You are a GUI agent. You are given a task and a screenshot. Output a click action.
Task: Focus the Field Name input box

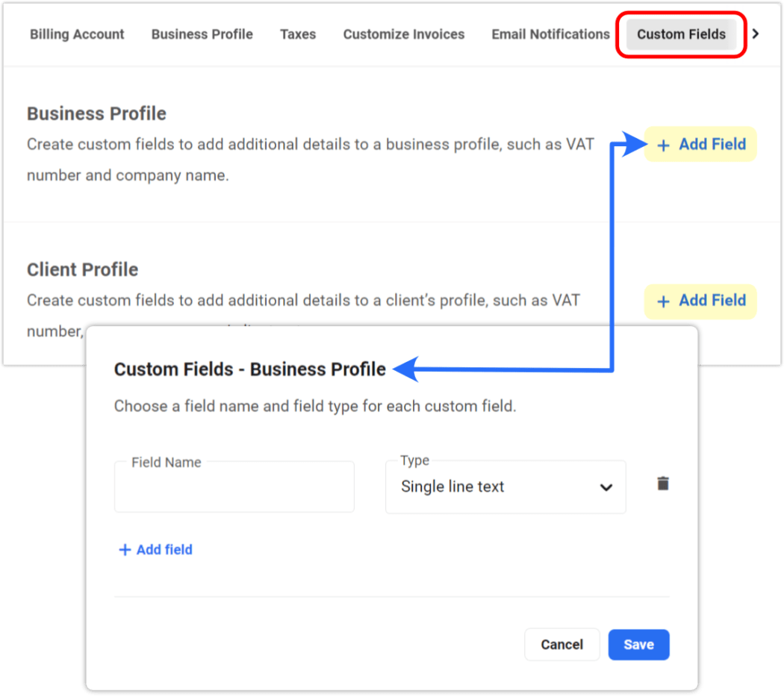pyautogui.click(x=234, y=487)
